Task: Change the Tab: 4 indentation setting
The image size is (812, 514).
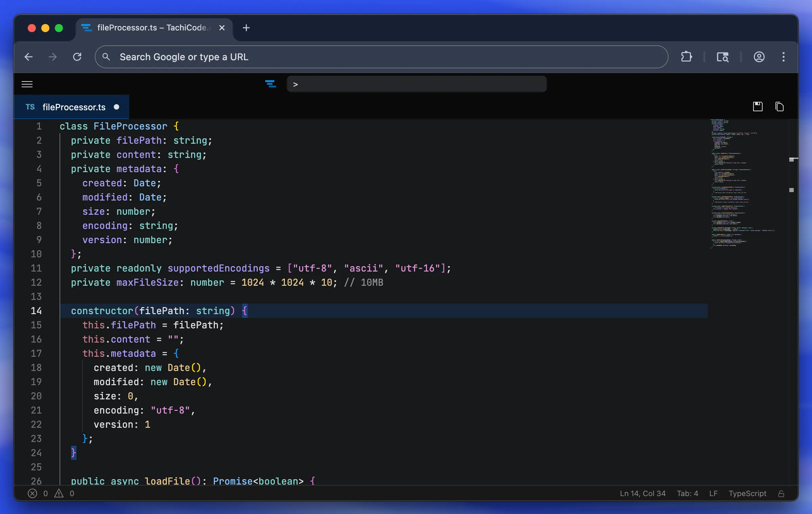Action: (x=687, y=493)
